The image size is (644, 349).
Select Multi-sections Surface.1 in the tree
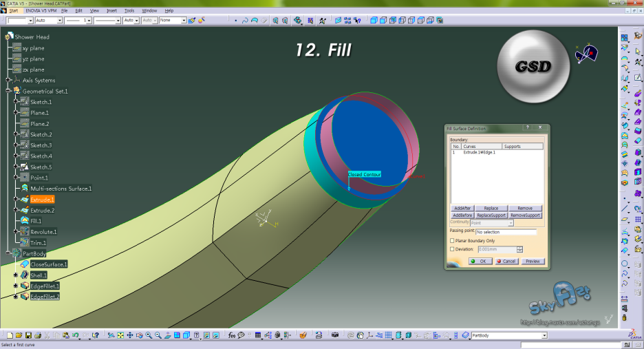tap(61, 189)
